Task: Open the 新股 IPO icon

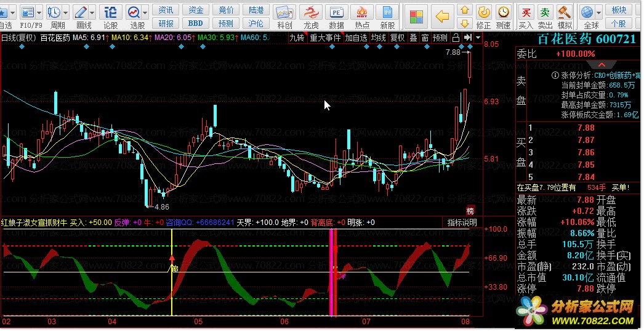Action: click(x=387, y=13)
